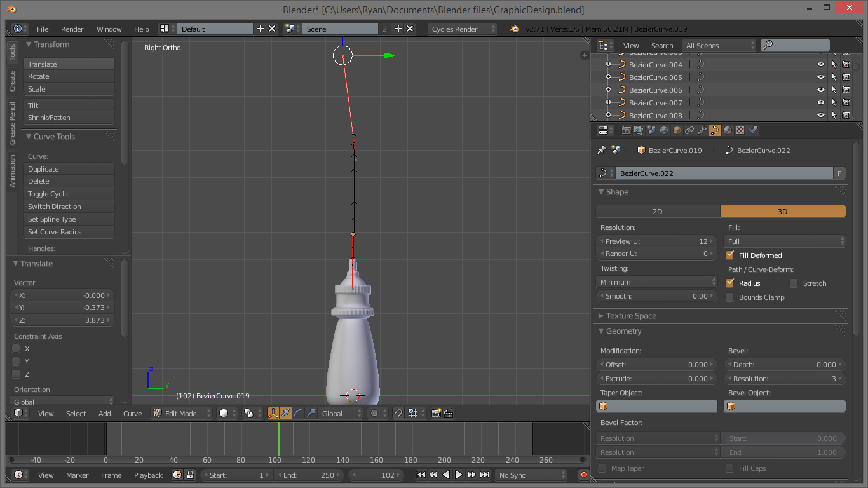The height and width of the screenshot is (488, 868).
Task: Open the Fill mode dropdown showing Full
Action: click(x=785, y=241)
